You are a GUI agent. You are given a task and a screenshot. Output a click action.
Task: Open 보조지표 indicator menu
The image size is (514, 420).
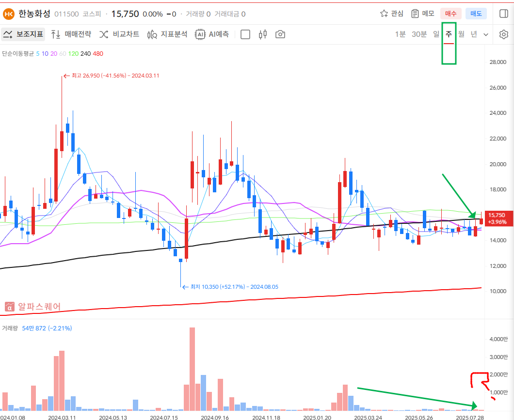(23, 34)
